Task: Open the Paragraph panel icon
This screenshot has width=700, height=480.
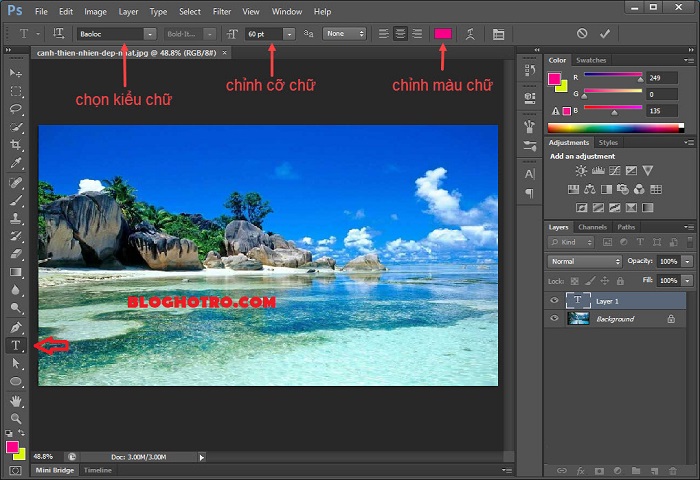Action: tap(530, 193)
